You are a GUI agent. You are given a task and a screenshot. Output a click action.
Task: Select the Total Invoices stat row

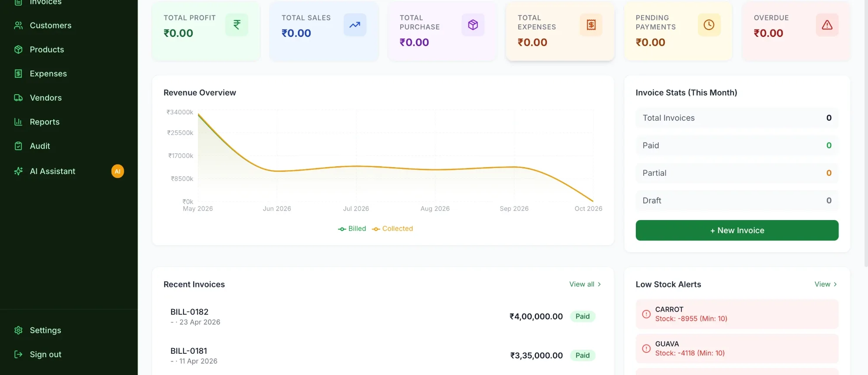click(737, 118)
